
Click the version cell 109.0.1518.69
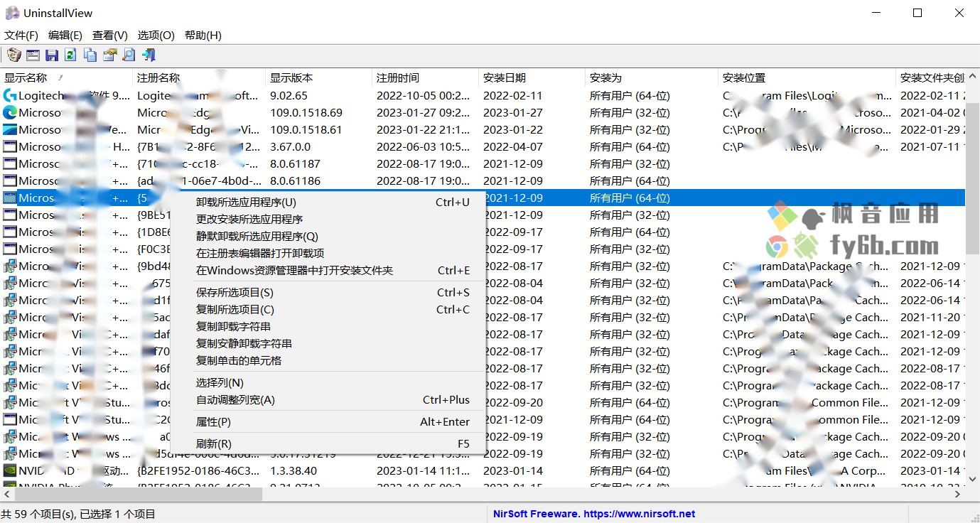point(306,112)
